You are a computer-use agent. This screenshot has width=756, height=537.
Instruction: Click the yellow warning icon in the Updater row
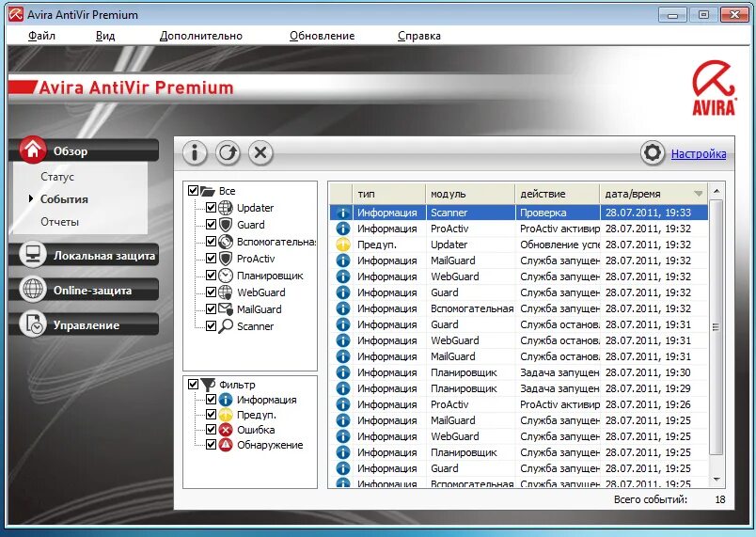(342, 245)
